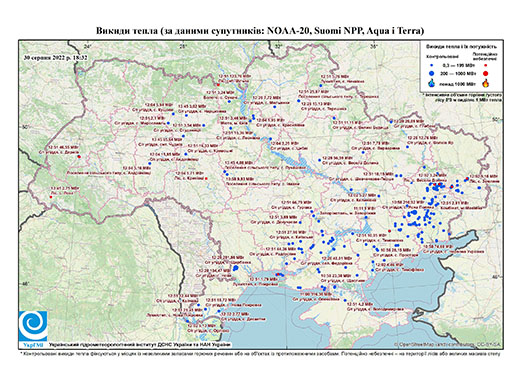
Task: Click the red fire marker in far western Ukraine
Action: (51, 197)
